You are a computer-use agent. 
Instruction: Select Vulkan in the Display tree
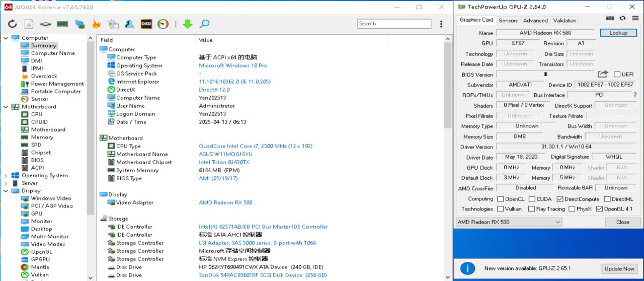39,274
